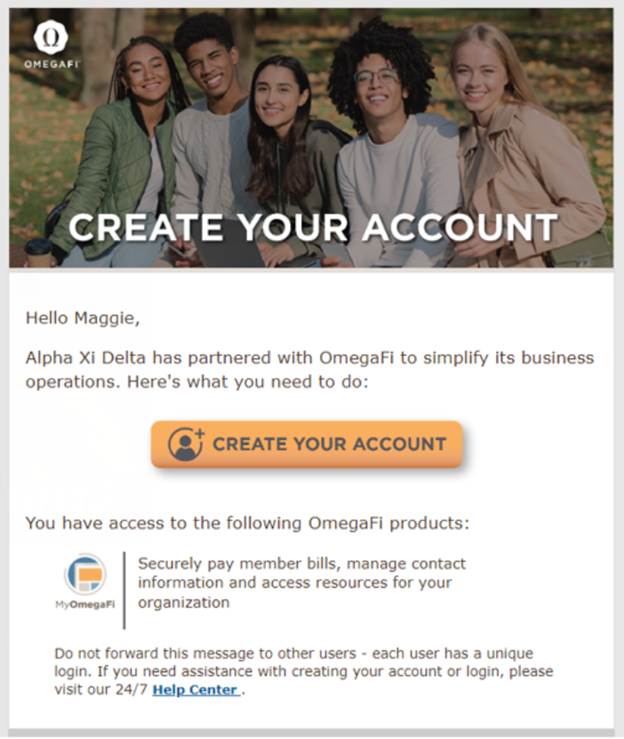This screenshot has height=739, width=624.
Task: Click the add-user icon on the orange button
Action: pyautogui.click(x=185, y=444)
